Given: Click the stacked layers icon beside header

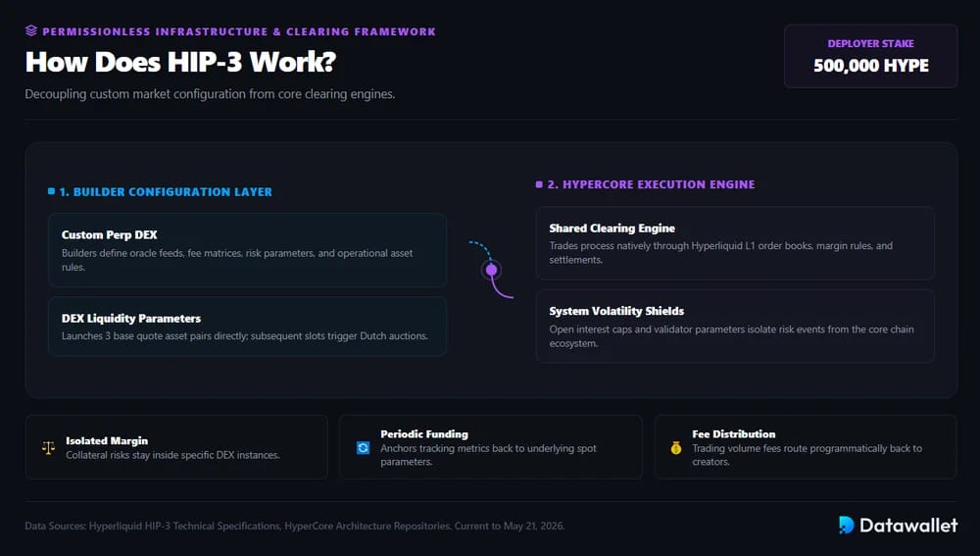Looking at the screenshot, I should pos(31,30).
